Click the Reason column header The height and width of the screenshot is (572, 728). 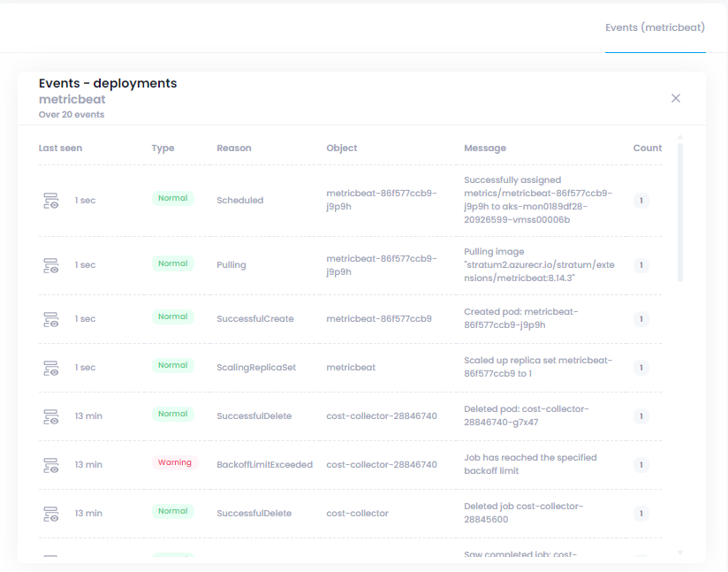point(234,149)
